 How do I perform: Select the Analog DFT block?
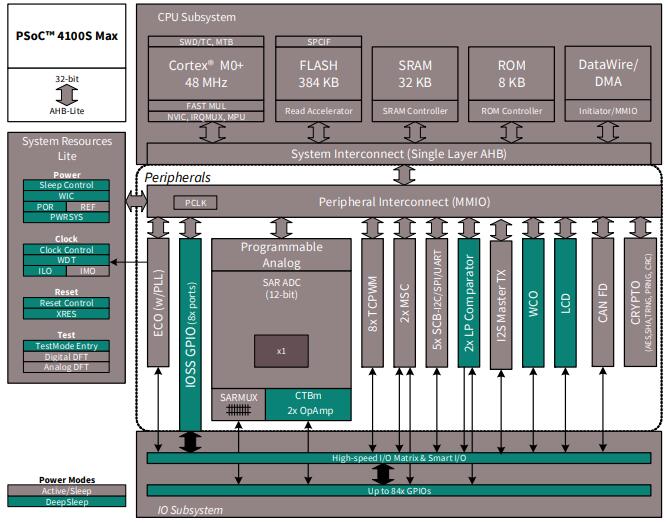tap(66, 367)
